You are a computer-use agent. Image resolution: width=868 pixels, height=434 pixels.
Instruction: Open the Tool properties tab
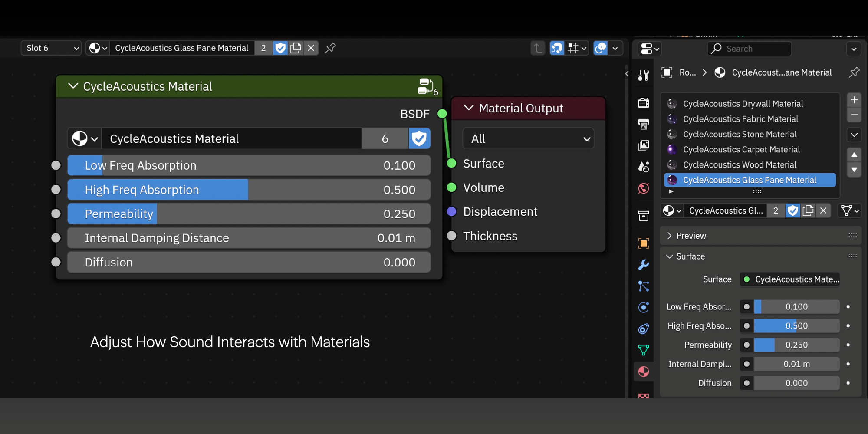[x=644, y=76]
